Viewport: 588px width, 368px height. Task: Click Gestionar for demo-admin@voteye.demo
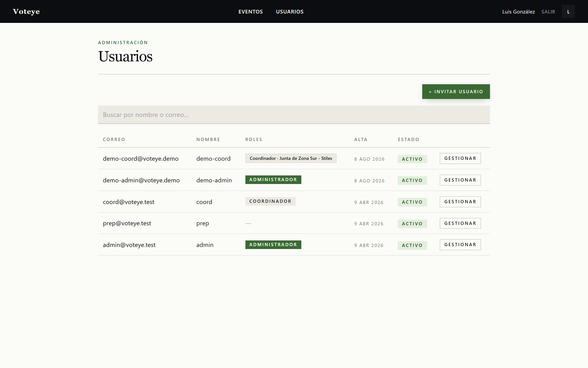pos(460,180)
